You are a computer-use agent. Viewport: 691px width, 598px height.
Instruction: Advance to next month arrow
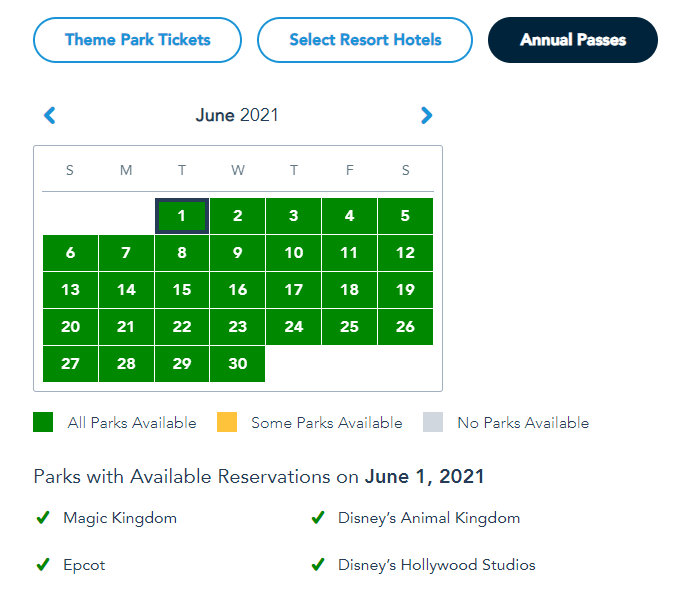coord(427,116)
